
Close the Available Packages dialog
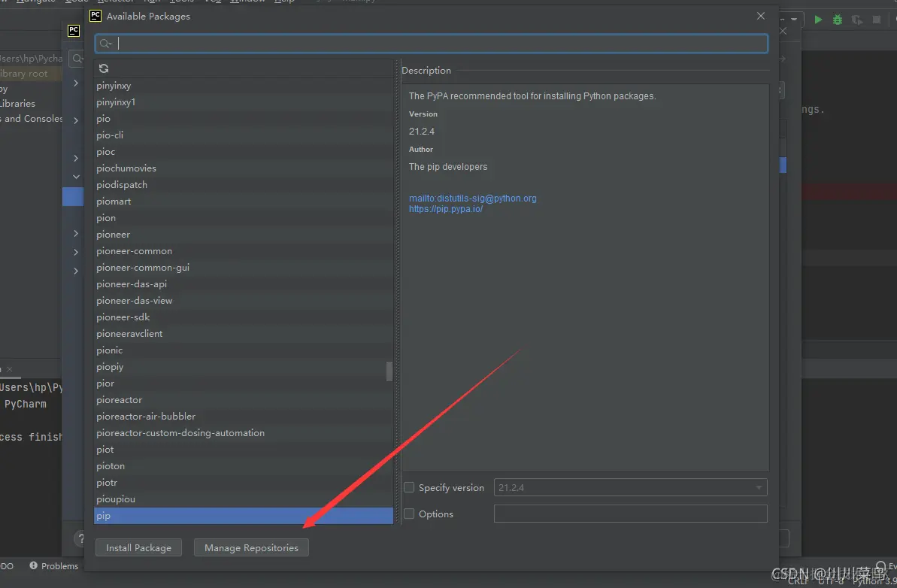click(761, 16)
